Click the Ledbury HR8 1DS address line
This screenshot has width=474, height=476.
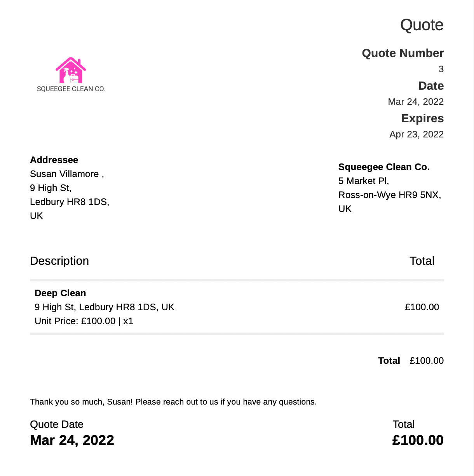70,202
